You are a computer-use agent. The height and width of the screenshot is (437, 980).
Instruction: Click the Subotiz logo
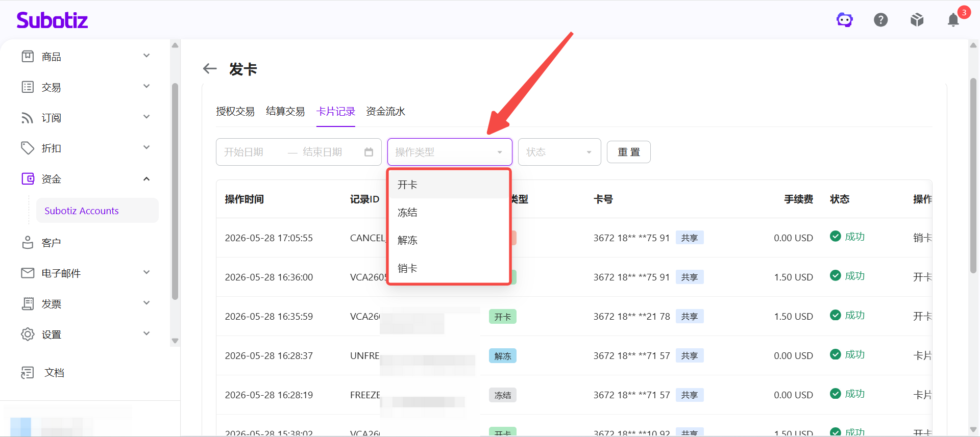(52, 20)
